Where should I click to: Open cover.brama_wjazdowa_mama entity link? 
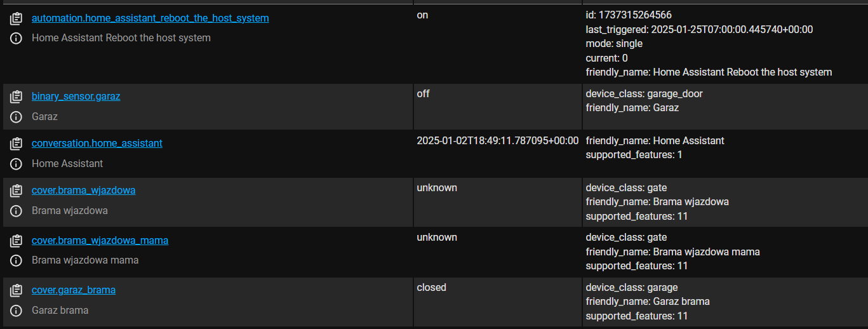tap(100, 240)
